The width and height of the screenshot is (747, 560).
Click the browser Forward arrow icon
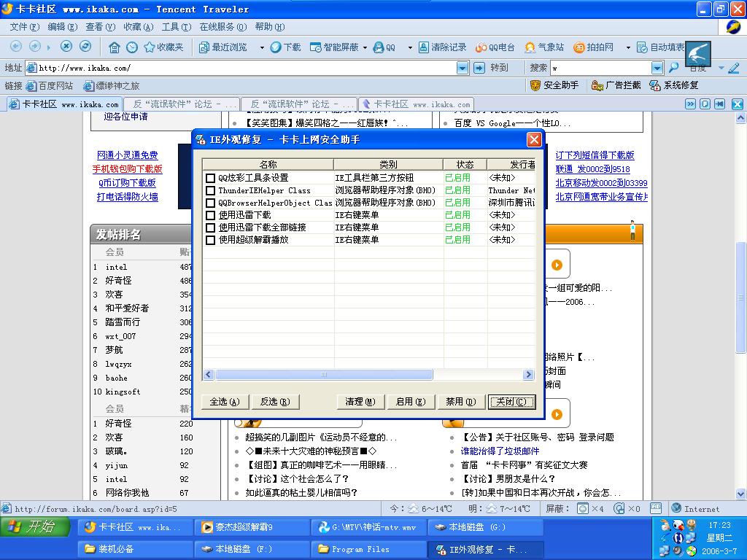pyautogui.click(x=35, y=46)
